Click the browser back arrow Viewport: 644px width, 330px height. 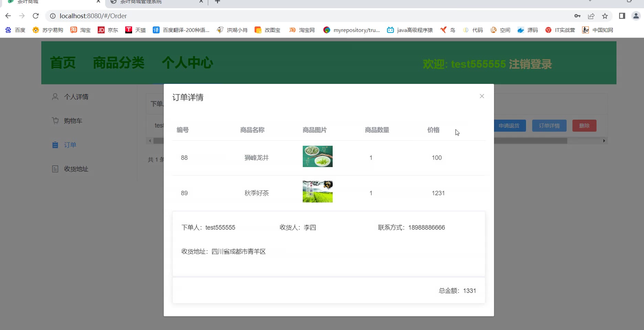click(8, 16)
